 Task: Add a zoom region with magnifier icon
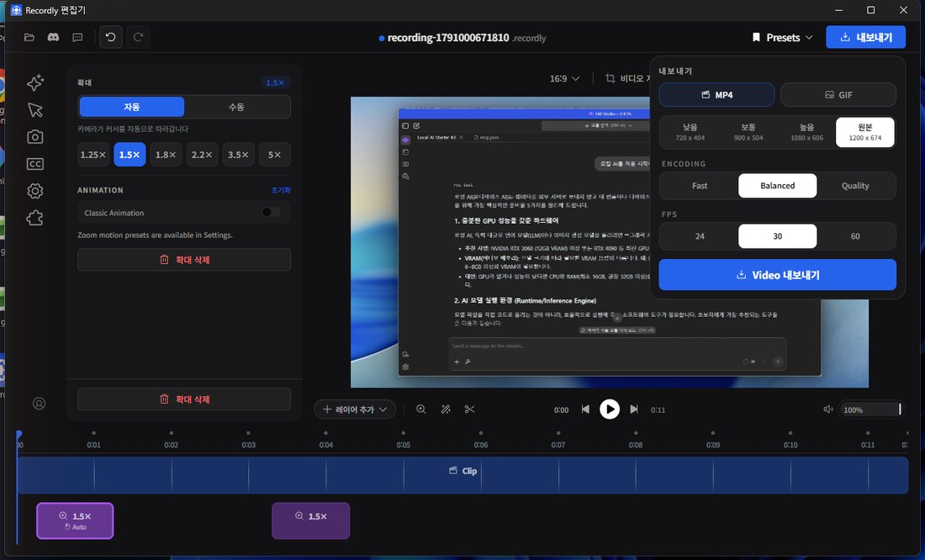[x=421, y=409]
